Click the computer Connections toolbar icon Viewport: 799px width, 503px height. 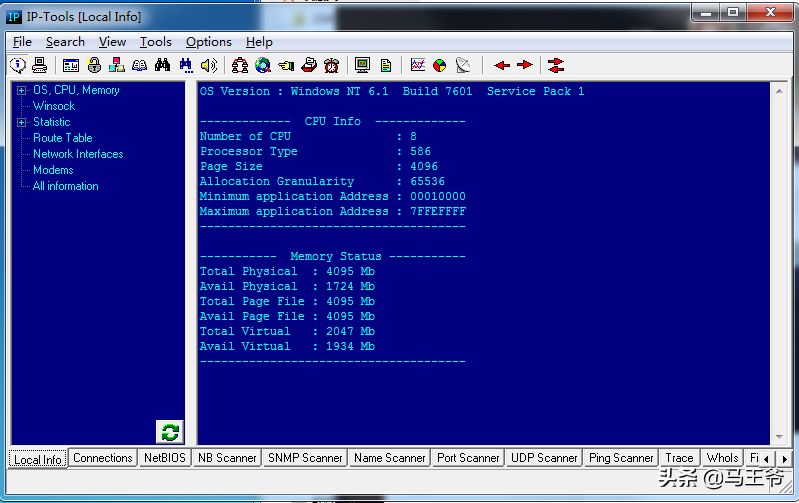tap(40, 65)
